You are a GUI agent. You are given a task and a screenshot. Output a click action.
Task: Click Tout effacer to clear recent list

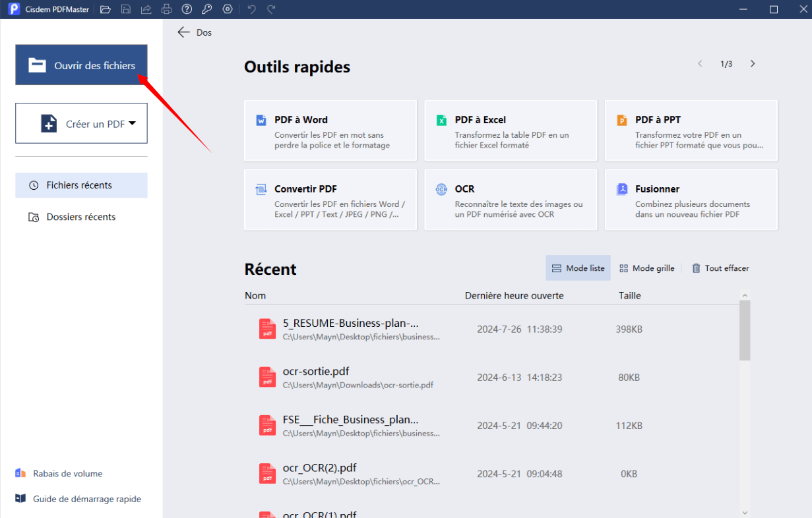[720, 268]
